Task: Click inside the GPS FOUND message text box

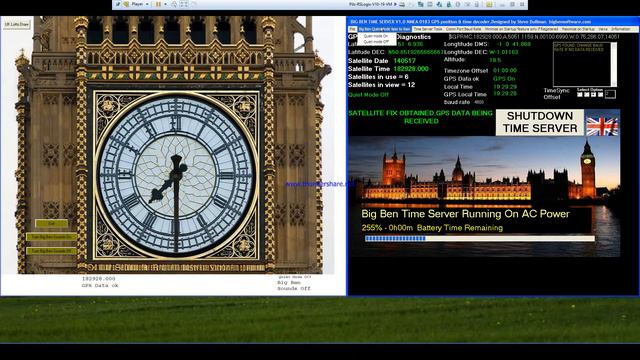Action: tap(582, 64)
